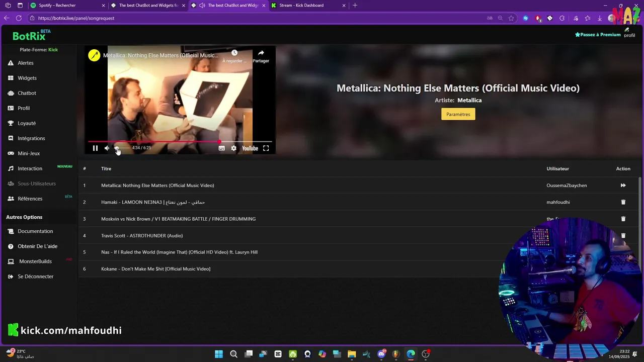Open Profil in the sidebar

(x=24, y=108)
